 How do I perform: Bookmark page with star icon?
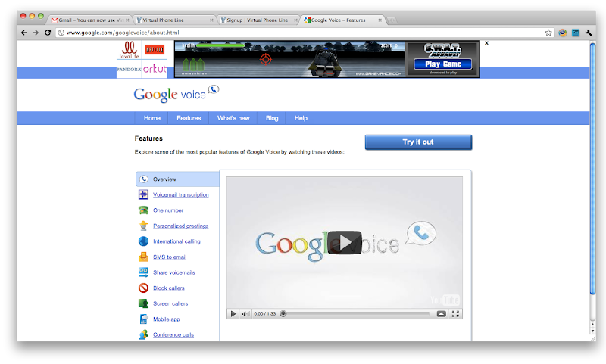tap(548, 33)
